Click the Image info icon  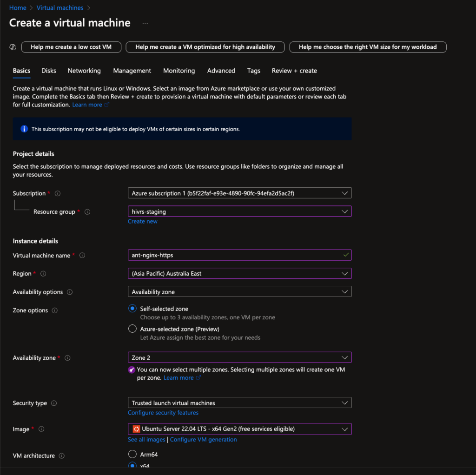click(x=41, y=429)
